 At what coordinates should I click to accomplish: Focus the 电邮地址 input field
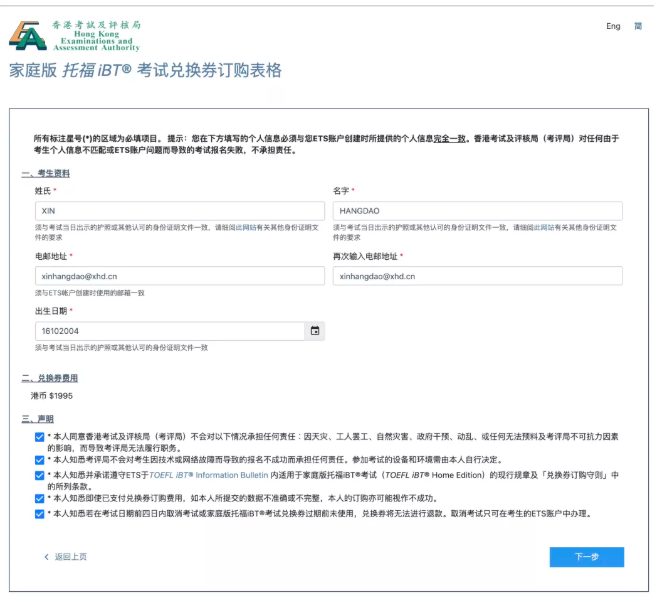[x=179, y=276]
